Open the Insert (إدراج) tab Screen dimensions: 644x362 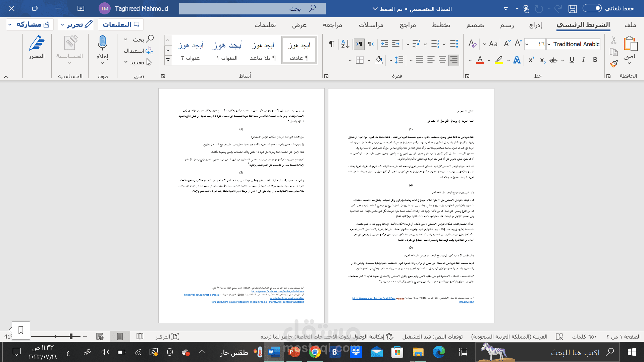tap(535, 25)
